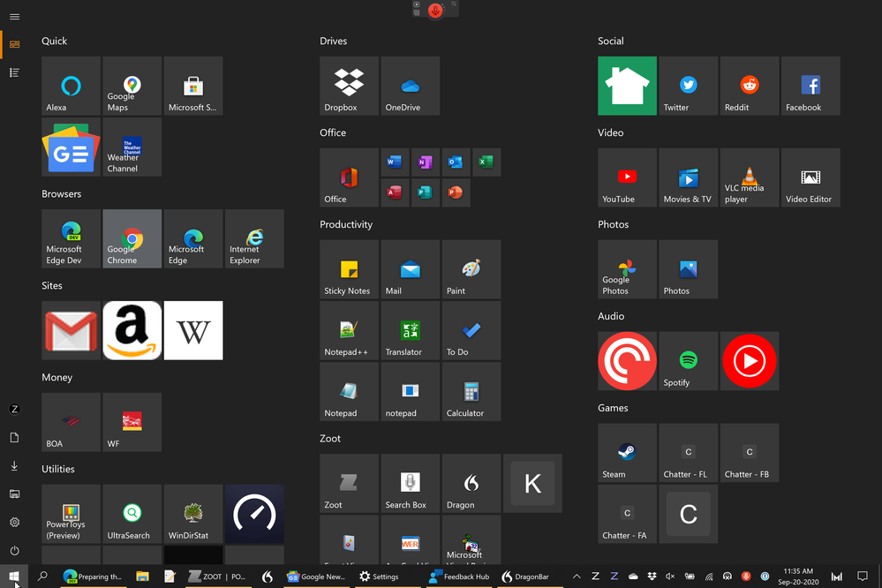Image resolution: width=882 pixels, height=588 pixels.
Task: Open the OneDrive tile
Action: [410, 86]
